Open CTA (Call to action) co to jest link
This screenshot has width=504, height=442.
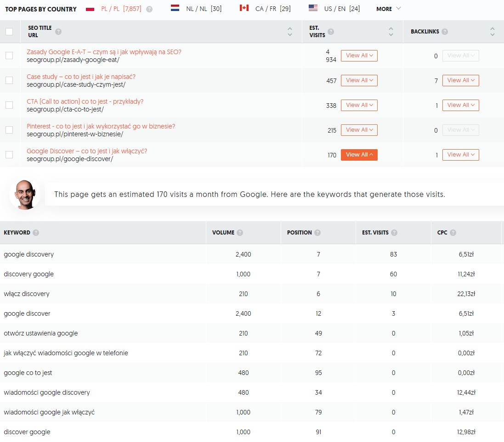85,101
